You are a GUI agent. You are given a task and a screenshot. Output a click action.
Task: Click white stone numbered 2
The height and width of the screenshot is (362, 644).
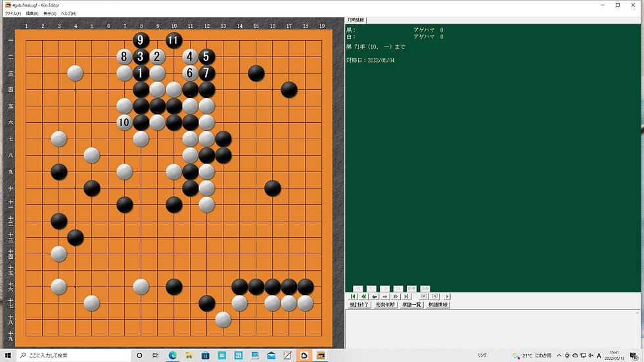click(157, 57)
